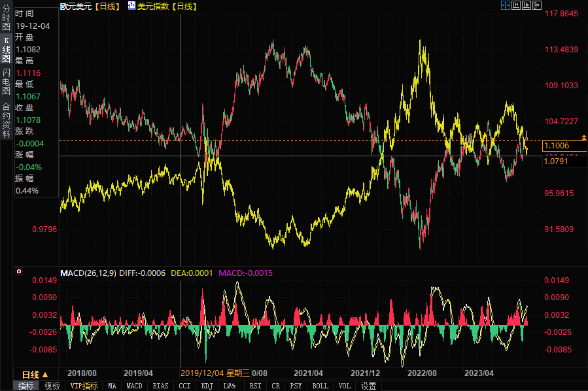Click the 117.8645 top axis value

tap(561, 14)
